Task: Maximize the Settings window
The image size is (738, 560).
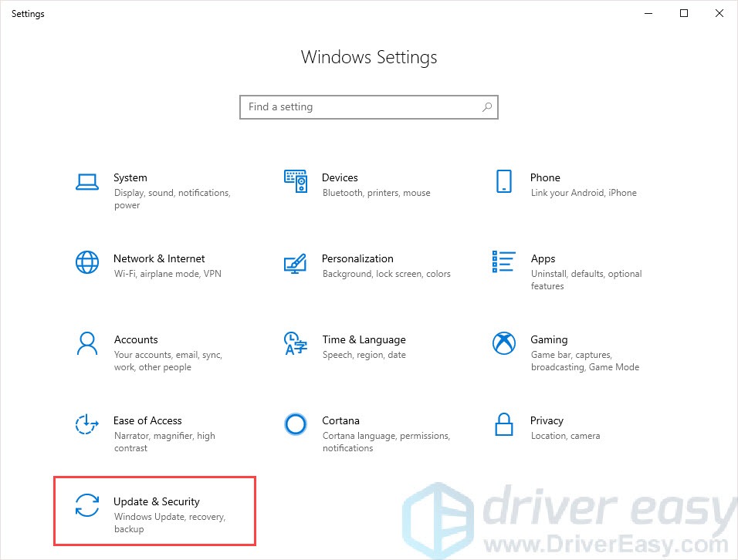Action: click(x=684, y=13)
